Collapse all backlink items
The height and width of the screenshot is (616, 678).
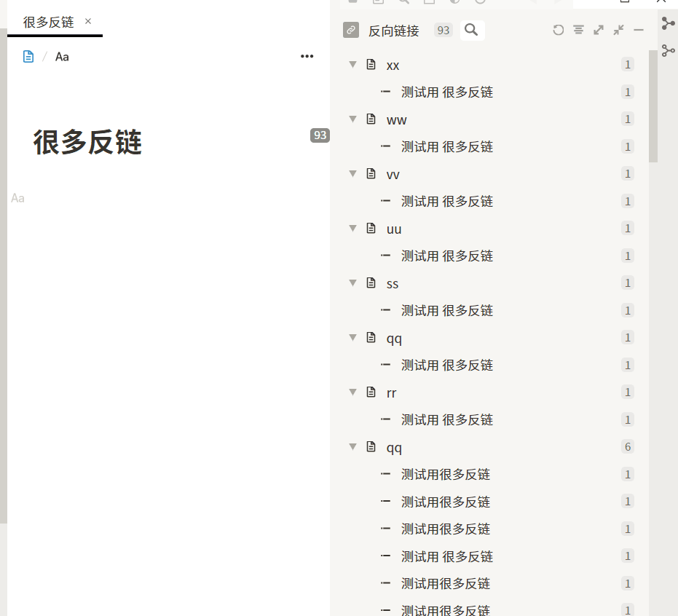[x=619, y=30]
